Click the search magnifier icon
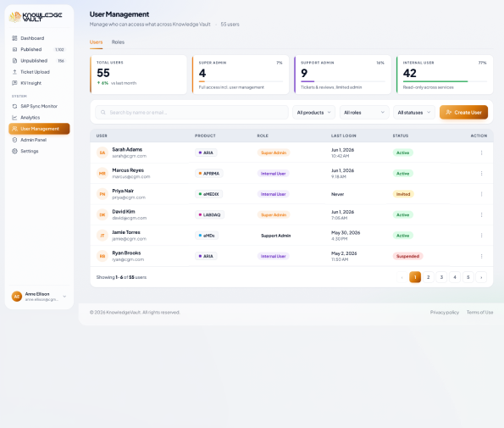This screenshot has width=504, height=428. 103,113
